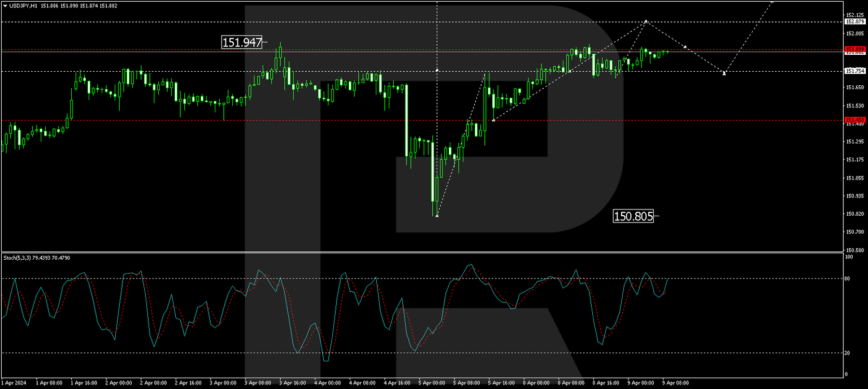Select the 151.947 price label
This screenshot has width=868, height=389.
tap(242, 42)
